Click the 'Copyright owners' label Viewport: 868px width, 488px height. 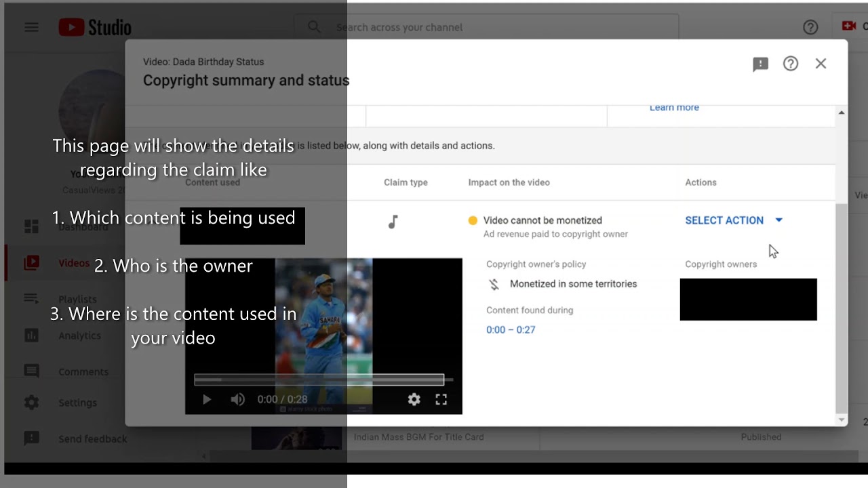click(721, 264)
